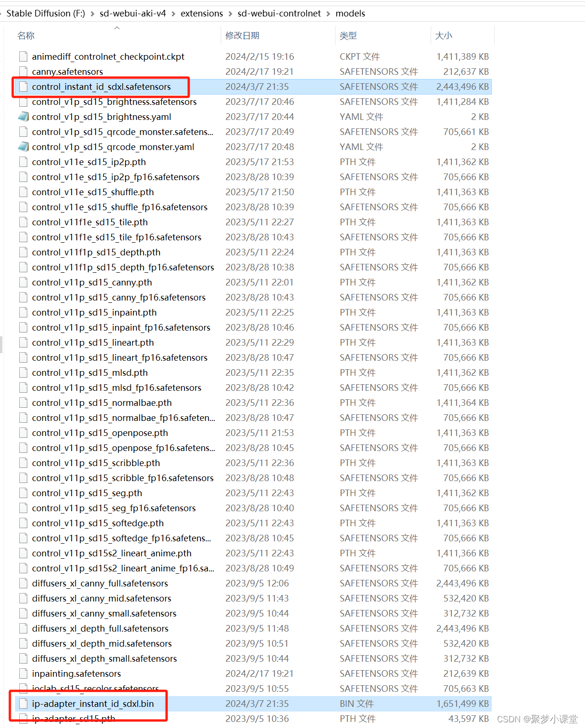The image size is (585, 728).
Task: Navigate to extensions folder in breadcrumb
Action: pos(202,13)
